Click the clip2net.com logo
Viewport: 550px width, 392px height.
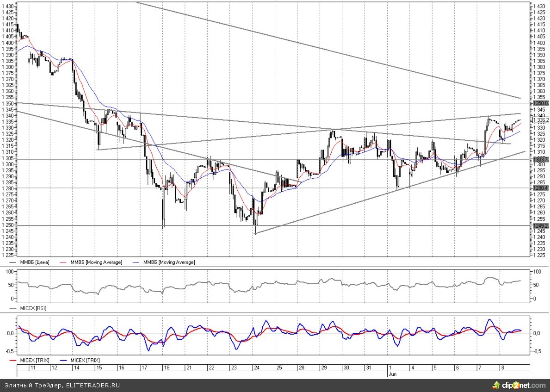[x=519, y=385]
